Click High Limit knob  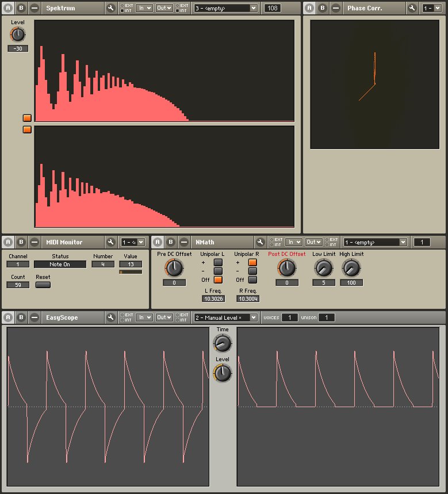[351, 268]
